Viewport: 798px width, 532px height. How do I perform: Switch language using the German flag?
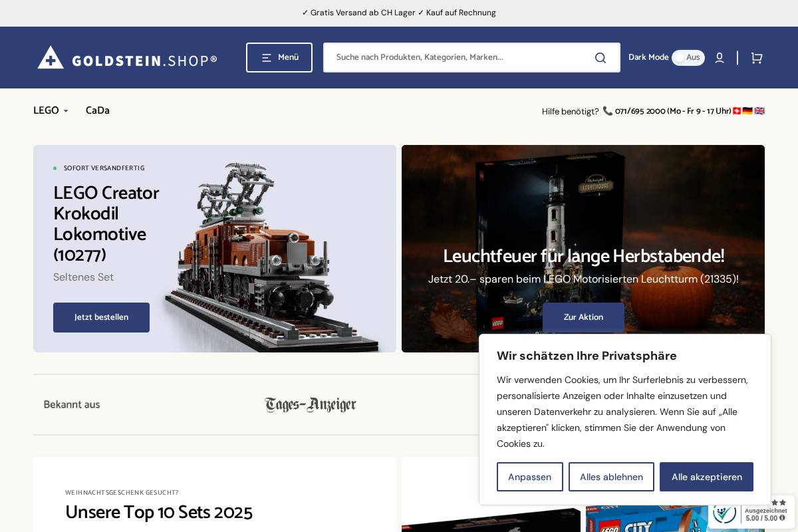(747, 111)
